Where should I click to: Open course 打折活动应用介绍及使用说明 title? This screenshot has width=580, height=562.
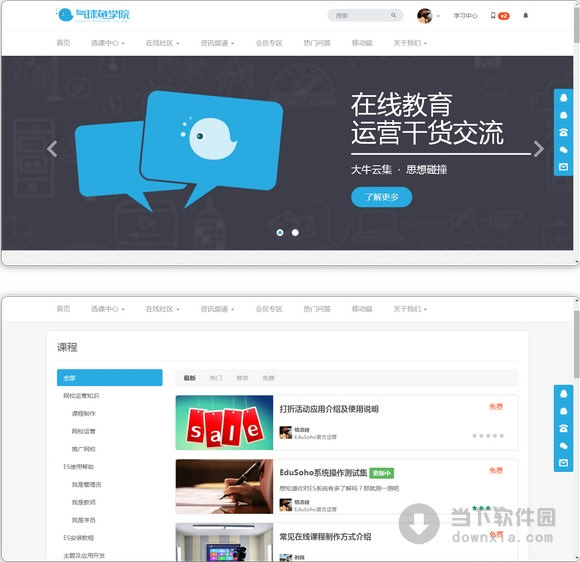[329, 409]
